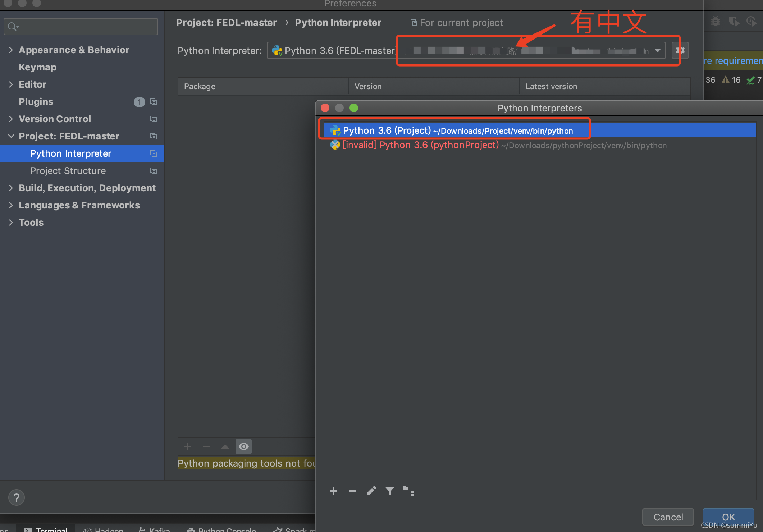Expand Languages & Frameworks section
The height and width of the screenshot is (532, 763).
[x=11, y=205]
